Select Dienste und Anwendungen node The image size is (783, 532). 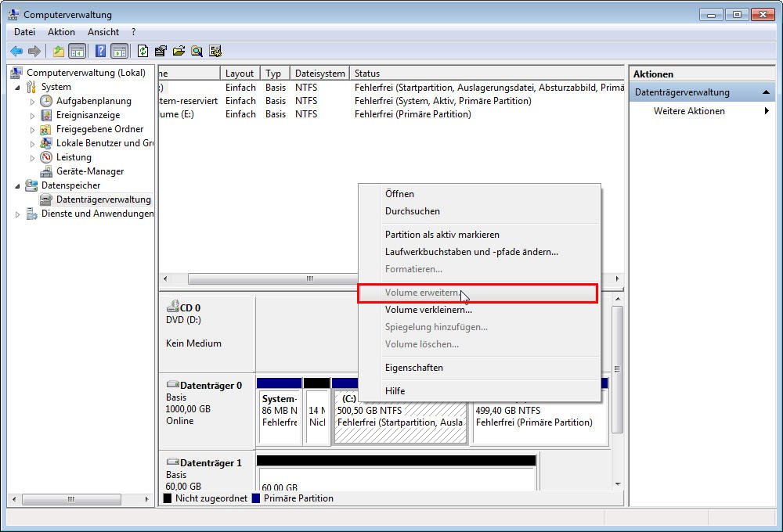coord(97,214)
